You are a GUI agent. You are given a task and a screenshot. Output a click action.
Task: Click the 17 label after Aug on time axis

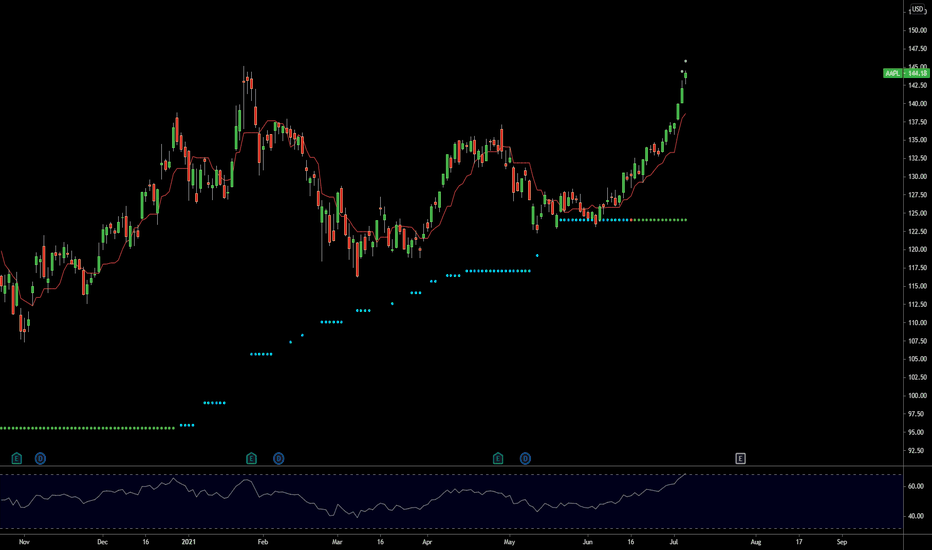tap(799, 542)
